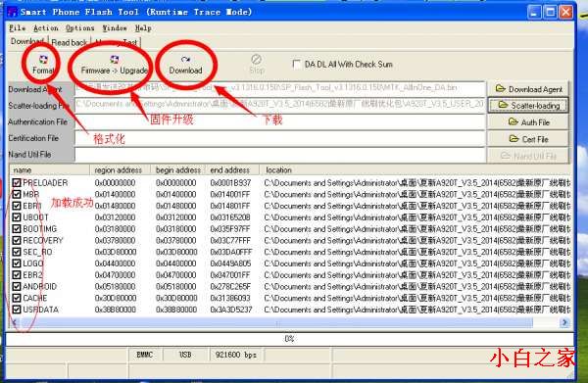Image resolution: width=588 pixels, height=383 pixels.
Task: Click the 921600 bps status entry
Action: [x=236, y=355]
